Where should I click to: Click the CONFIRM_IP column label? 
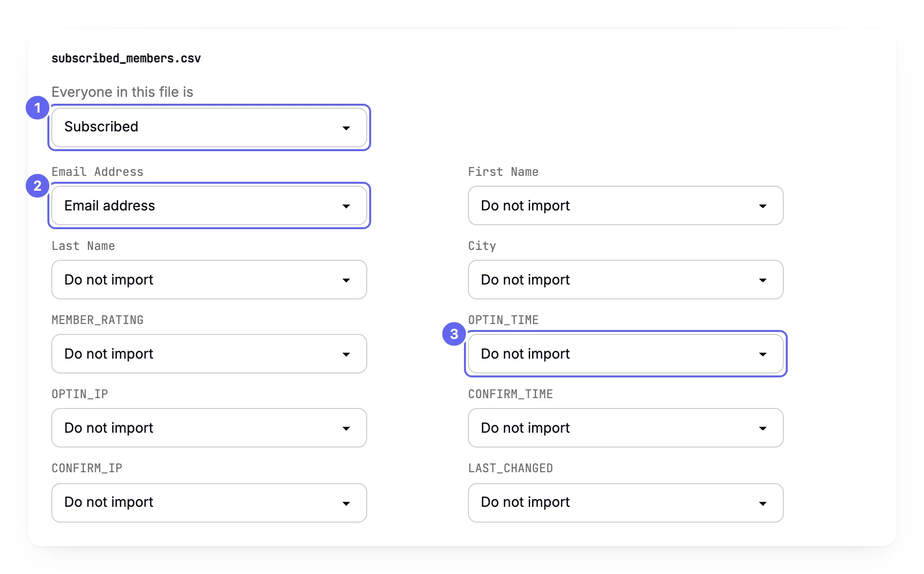tap(87, 468)
